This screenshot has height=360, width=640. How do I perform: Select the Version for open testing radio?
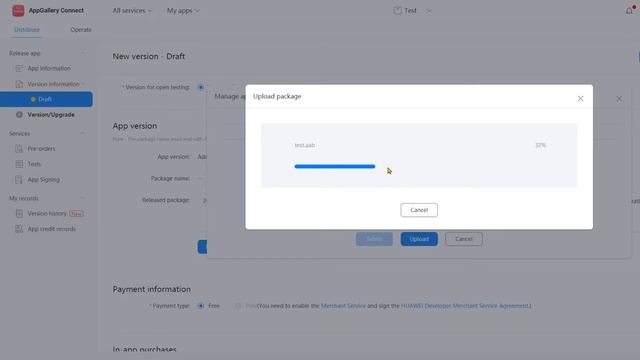(x=200, y=87)
